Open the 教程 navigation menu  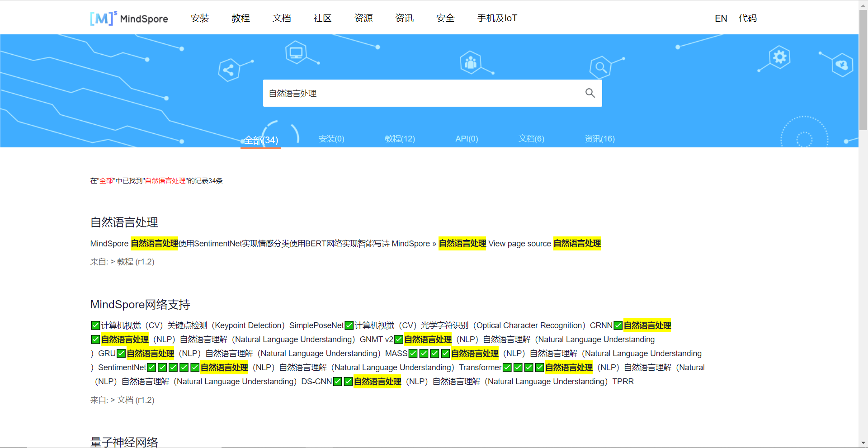[241, 18]
